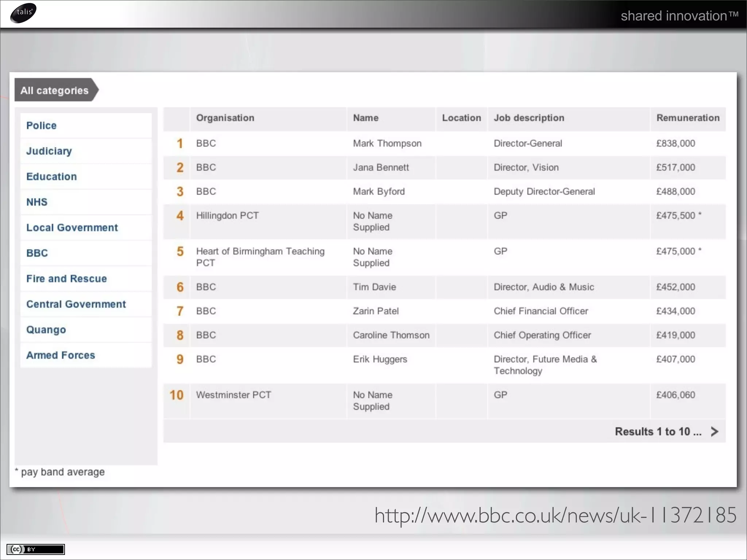Screen dimensions: 747x560
Task: Select the All categories tab
Action: (x=55, y=90)
